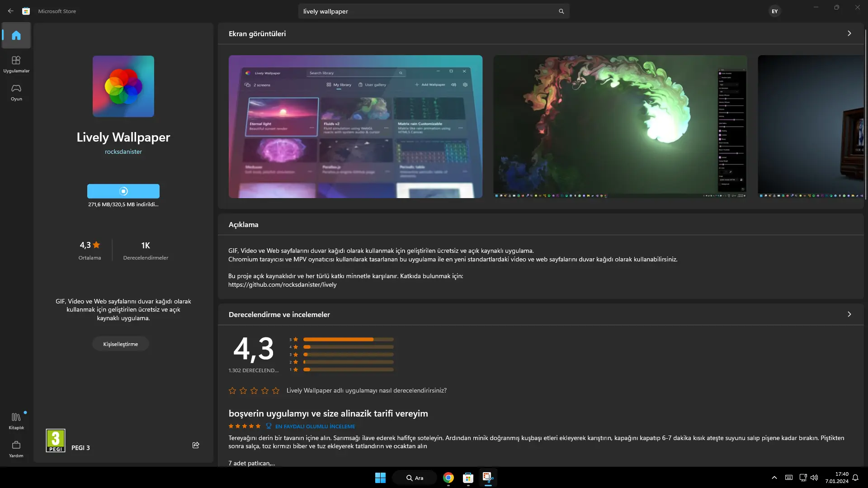Open the Home section in sidebar
The width and height of the screenshot is (868, 488).
coord(16,35)
